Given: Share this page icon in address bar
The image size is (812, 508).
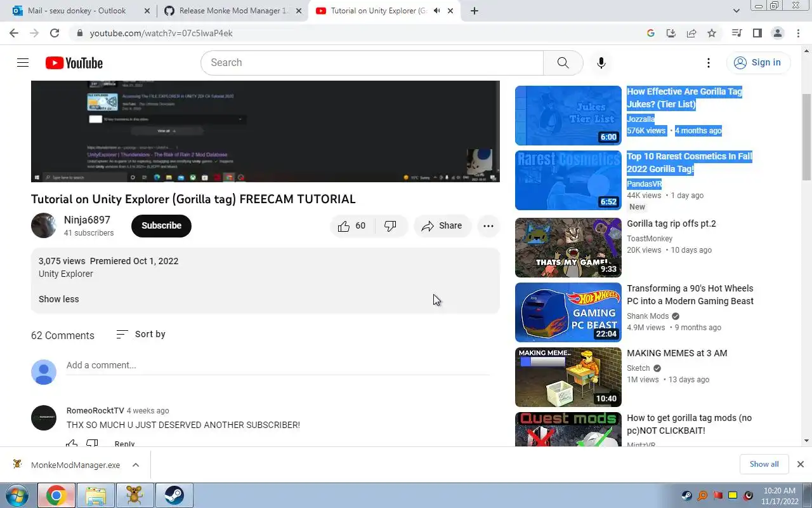Looking at the screenshot, I should [691, 33].
